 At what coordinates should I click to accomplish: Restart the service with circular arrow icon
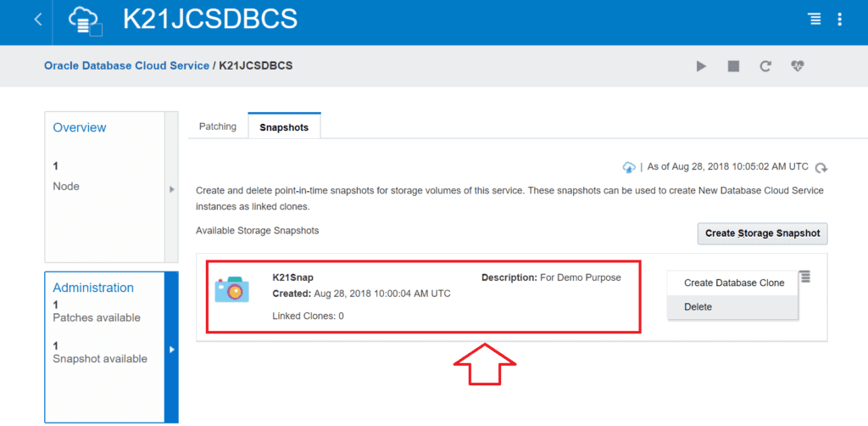coord(765,66)
